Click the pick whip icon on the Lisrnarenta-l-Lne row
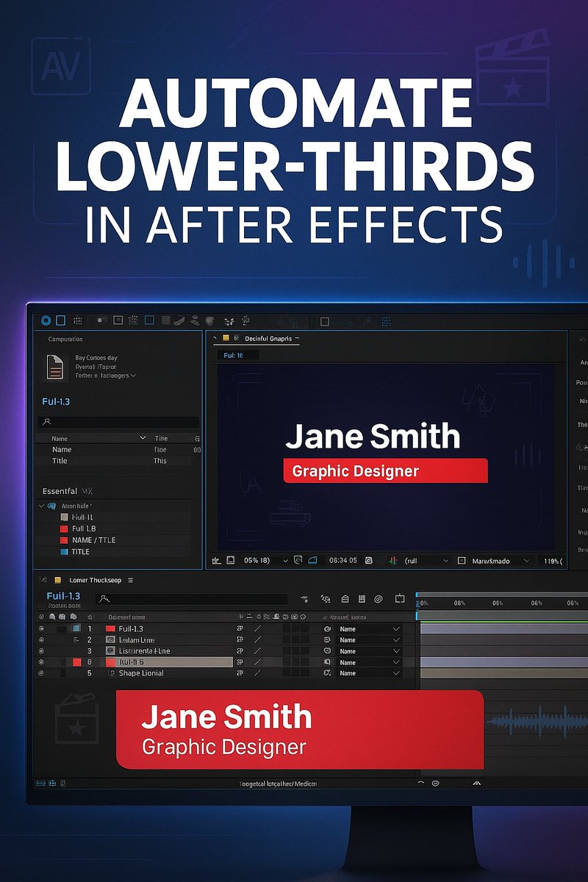The image size is (588, 882). click(x=328, y=651)
